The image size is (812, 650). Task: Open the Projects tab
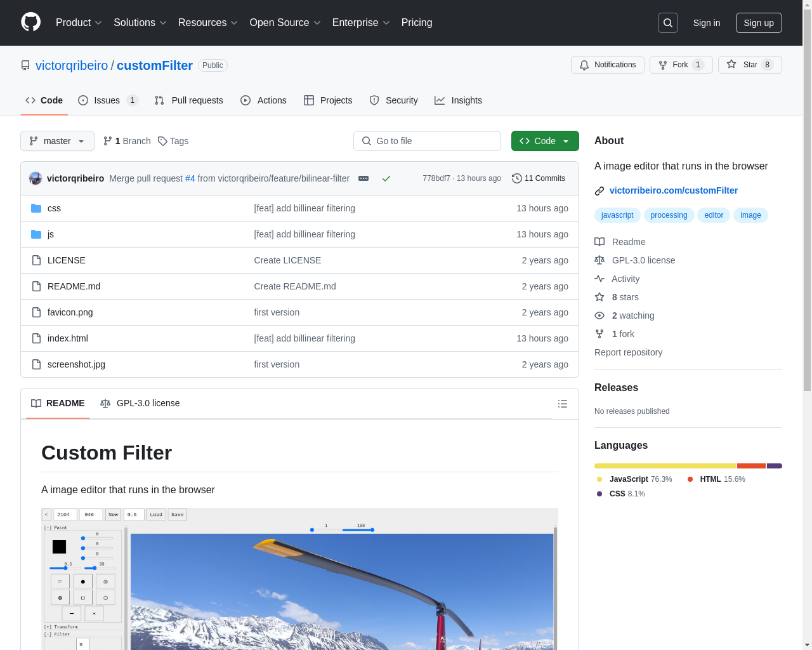[x=328, y=100]
